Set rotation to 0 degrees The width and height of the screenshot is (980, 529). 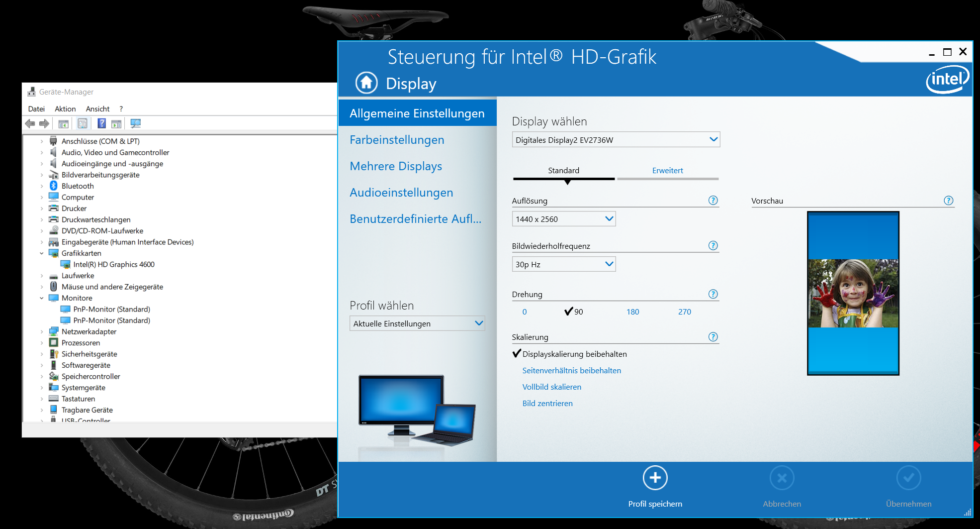point(524,312)
